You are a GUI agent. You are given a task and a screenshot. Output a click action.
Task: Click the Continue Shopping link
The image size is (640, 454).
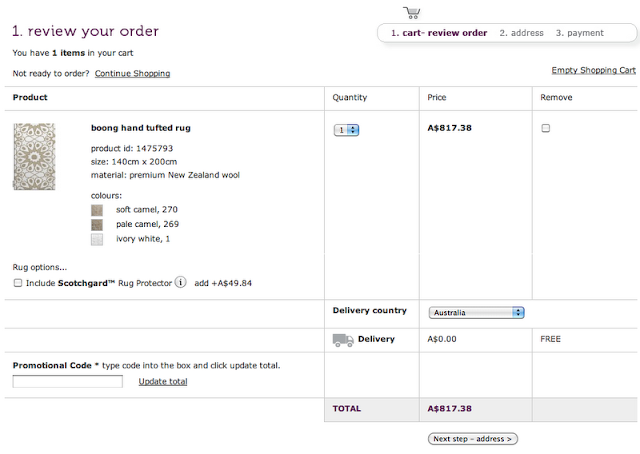pyautogui.click(x=132, y=73)
